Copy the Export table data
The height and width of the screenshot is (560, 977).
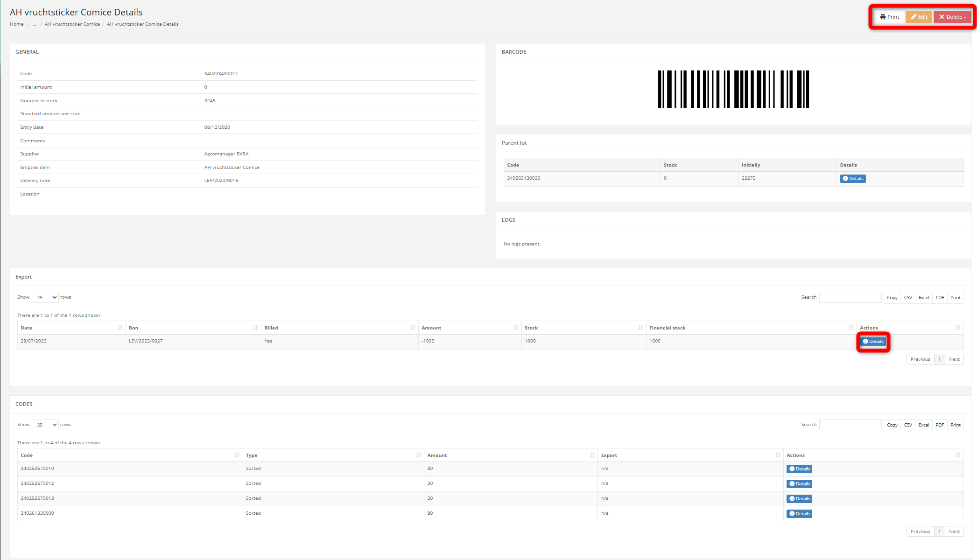click(x=892, y=298)
